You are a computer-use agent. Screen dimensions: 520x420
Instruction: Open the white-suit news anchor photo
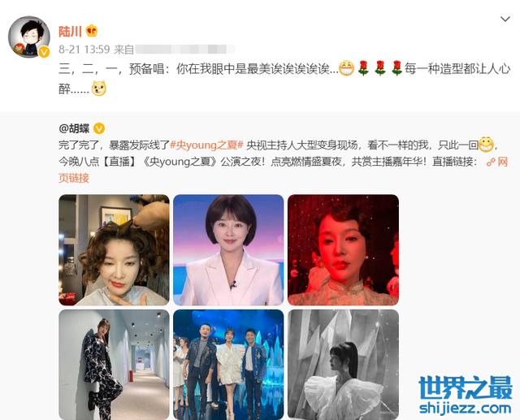tap(228, 250)
